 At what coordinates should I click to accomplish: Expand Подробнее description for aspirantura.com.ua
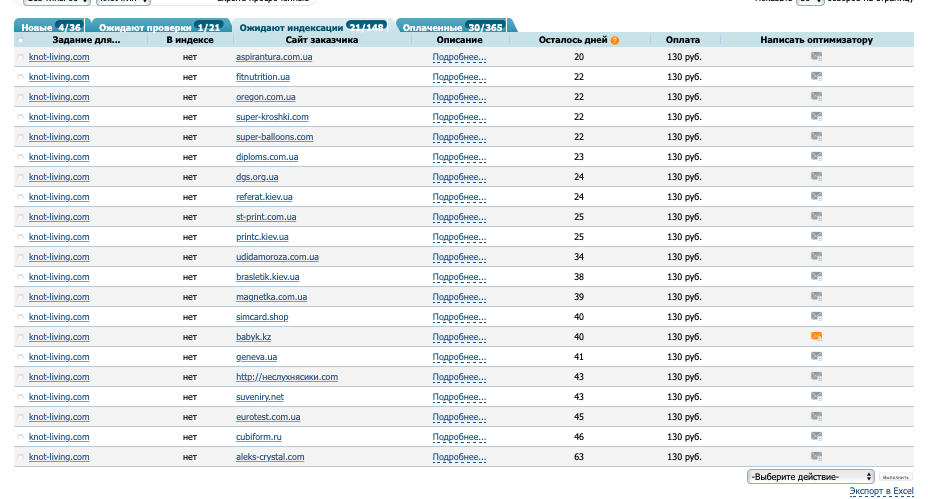tap(459, 57)
